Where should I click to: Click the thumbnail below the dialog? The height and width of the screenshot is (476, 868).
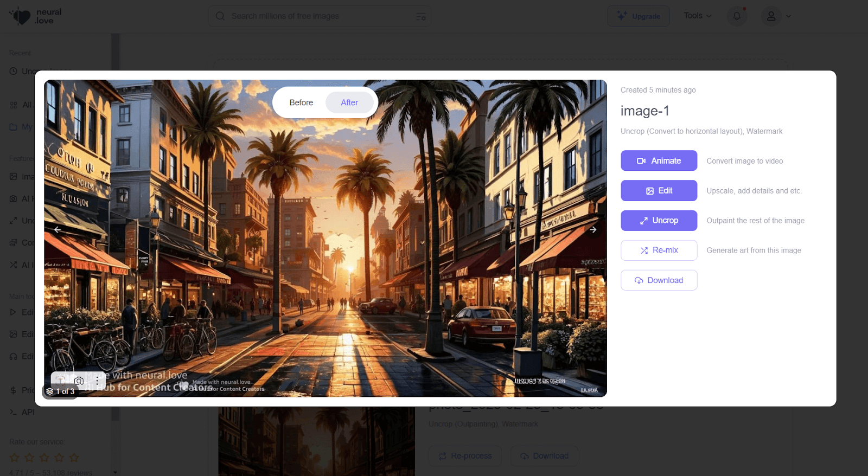click(x=316, y=441)
